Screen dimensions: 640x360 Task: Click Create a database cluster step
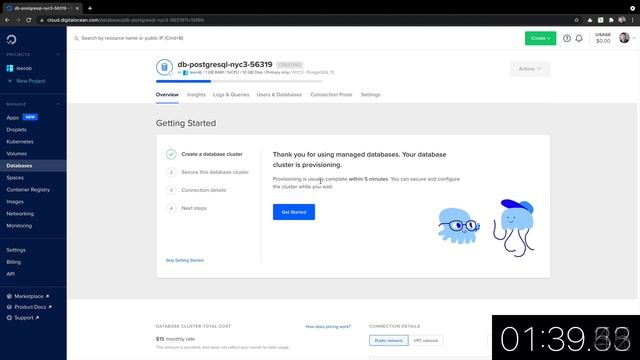pyautogui.click(x=212, y=154)
